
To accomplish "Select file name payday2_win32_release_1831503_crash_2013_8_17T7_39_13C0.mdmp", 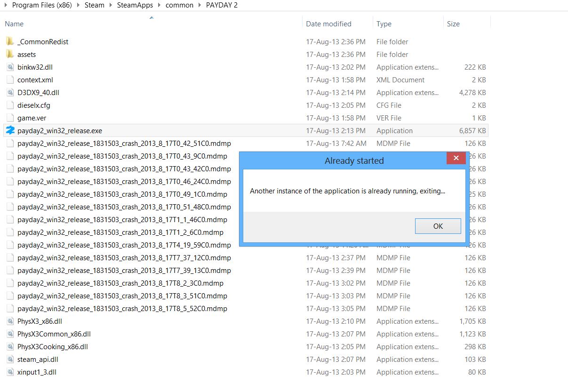I will [124, 270].
